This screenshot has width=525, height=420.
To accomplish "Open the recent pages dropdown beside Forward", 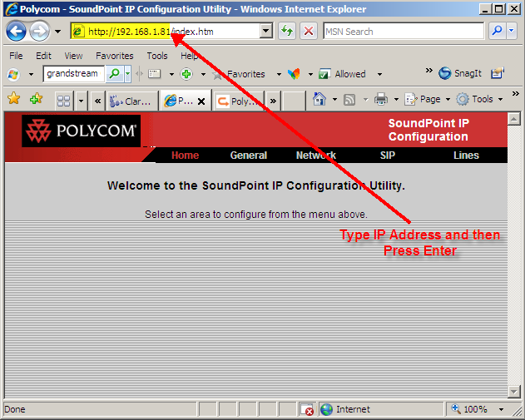I will pos(57,32).
